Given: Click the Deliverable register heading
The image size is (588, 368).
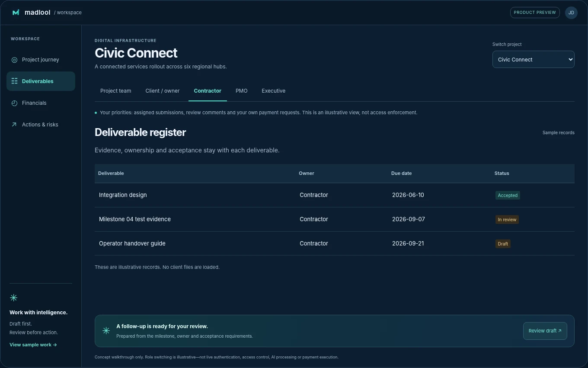Looking at the screenshot, I should tap(140, 132).
